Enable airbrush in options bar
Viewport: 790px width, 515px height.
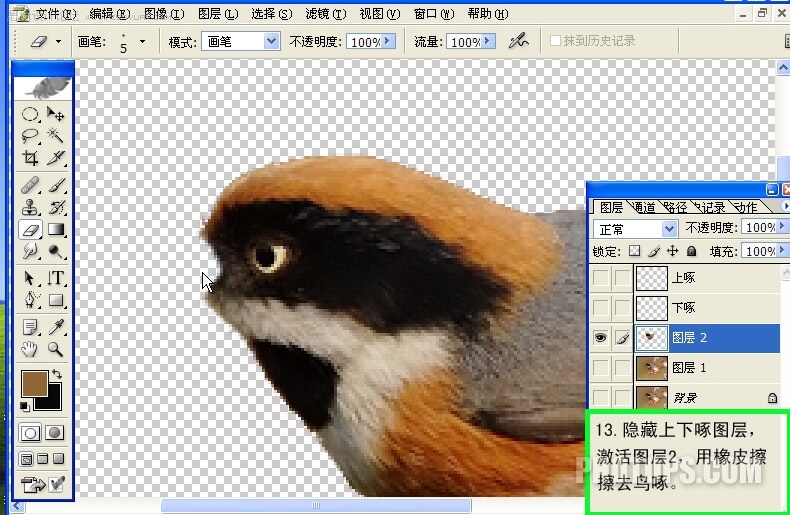coord(518,41)
